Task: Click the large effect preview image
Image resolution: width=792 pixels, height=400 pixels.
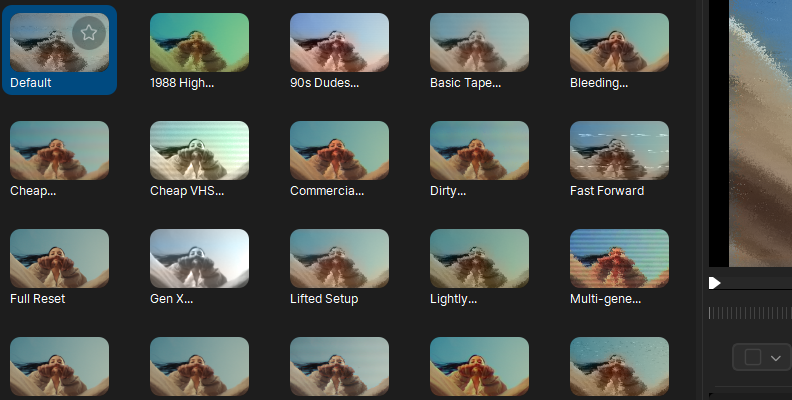Action: [760, 133]
